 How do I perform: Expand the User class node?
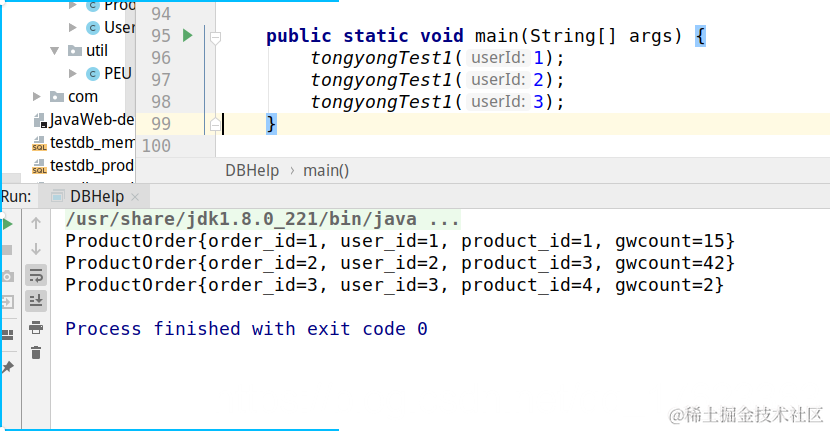73,27
